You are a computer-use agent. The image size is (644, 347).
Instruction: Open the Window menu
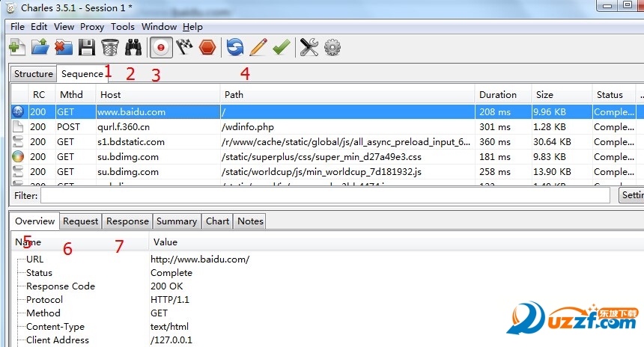159,27
